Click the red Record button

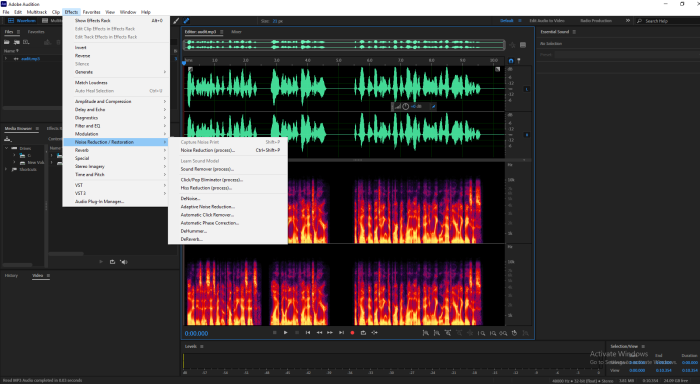(352, 333)
